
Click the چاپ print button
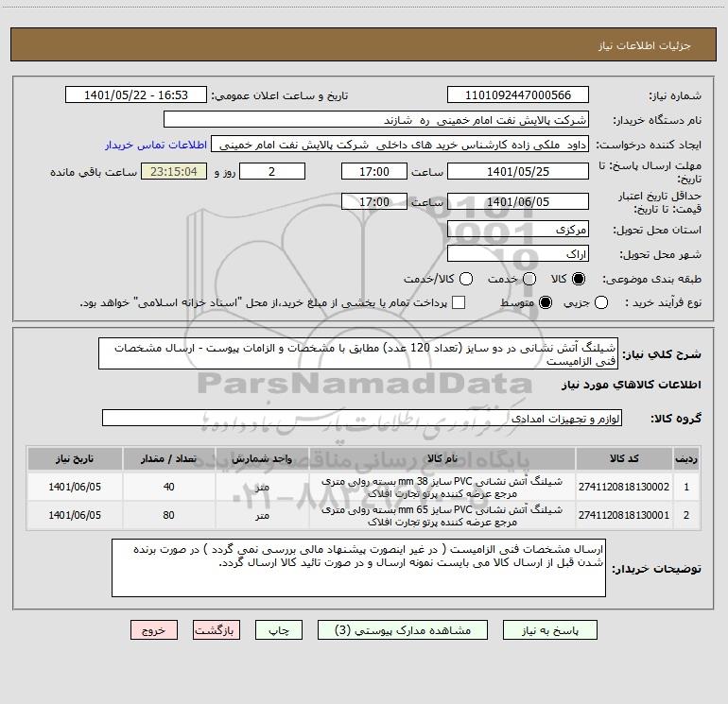(x=279, y=630)
